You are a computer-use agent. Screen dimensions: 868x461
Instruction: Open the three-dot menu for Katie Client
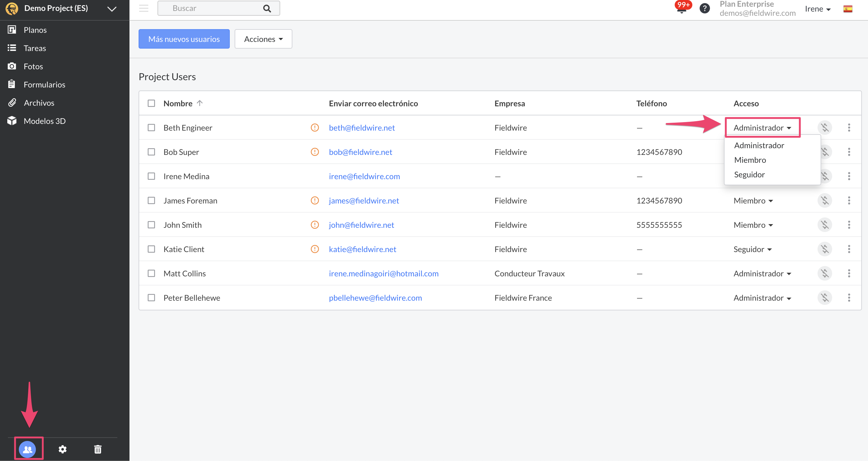[849, 249]
